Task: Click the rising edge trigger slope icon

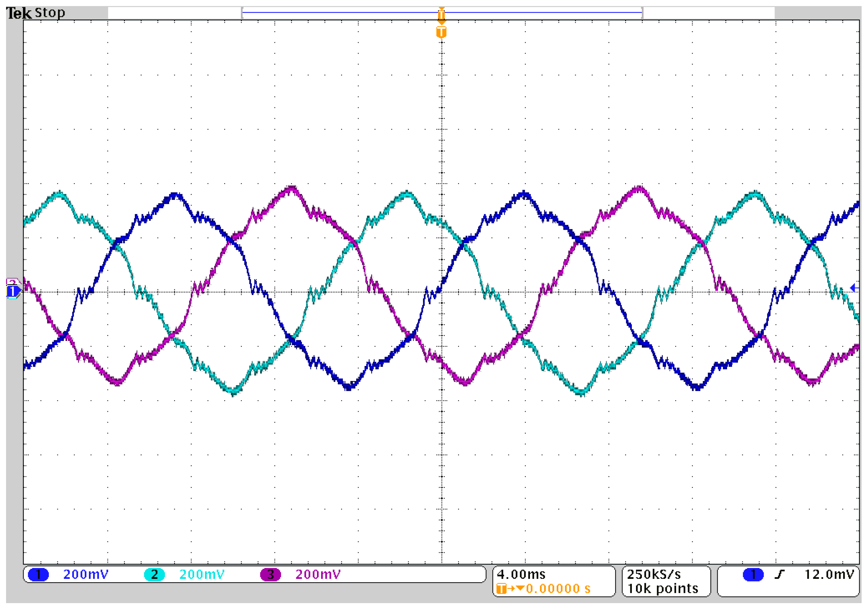Action: tap(779, 575)
